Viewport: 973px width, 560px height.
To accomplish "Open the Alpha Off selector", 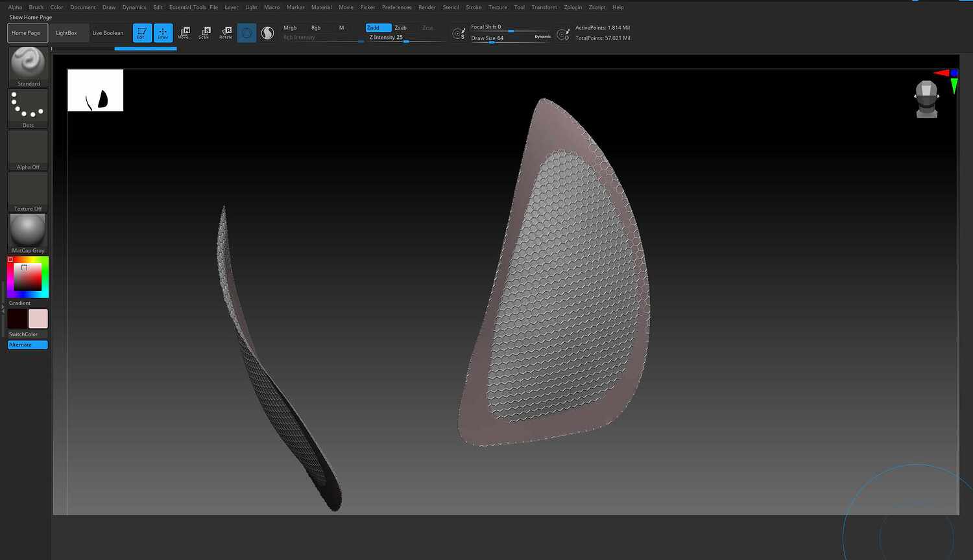I will click(27, 148).
